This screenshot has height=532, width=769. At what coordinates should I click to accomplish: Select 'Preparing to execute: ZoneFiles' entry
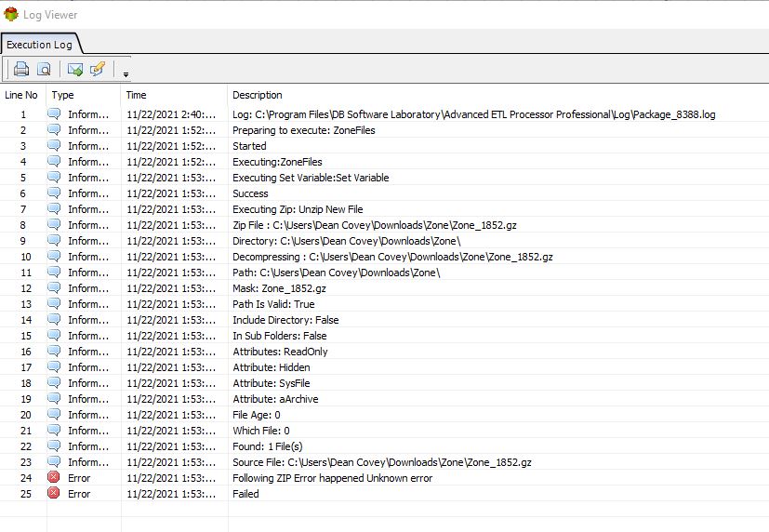click(x=303, y=130)
